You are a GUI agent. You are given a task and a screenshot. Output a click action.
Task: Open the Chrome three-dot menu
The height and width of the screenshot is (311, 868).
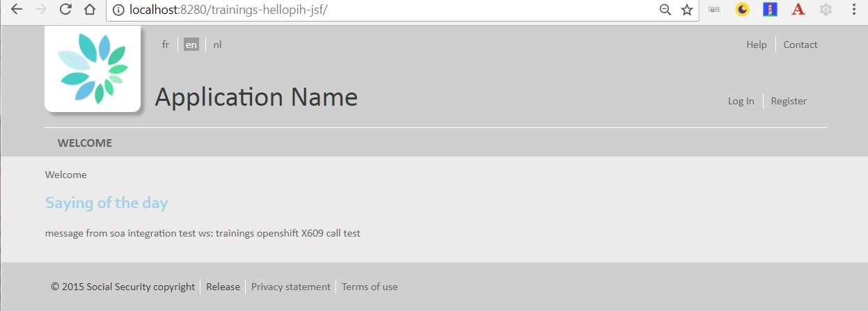point(854,10)
